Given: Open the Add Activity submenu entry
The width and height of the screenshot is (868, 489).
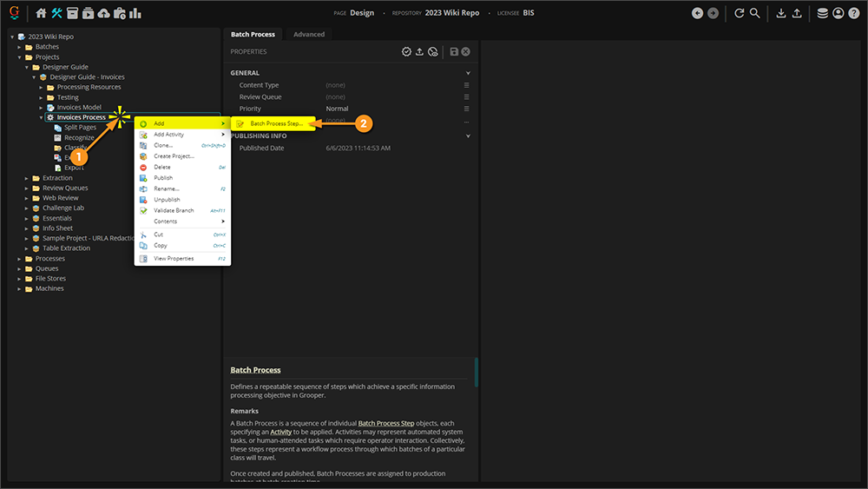Looking at the screenshot, I should click(182, 135).
